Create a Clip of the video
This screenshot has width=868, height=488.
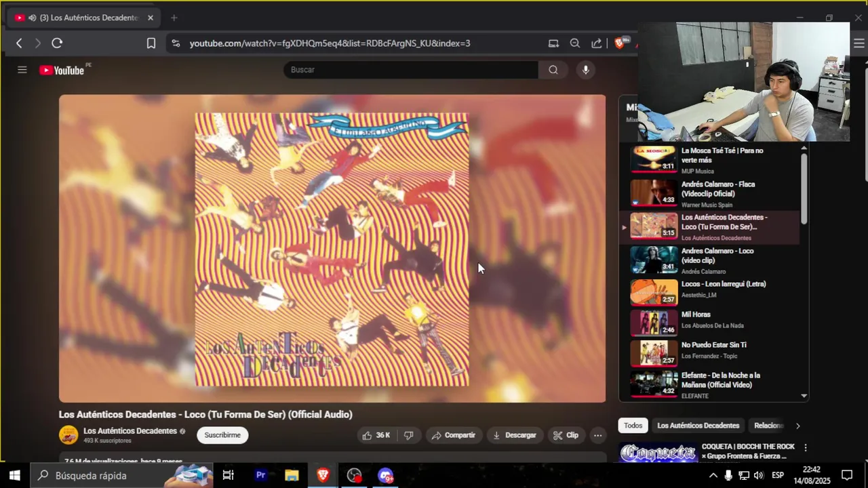pos(566,435)
